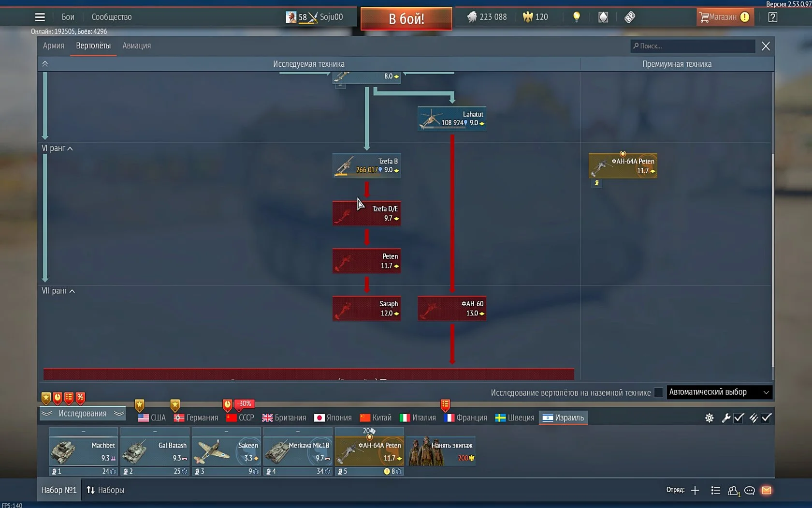The height and width of the screenshot is (508, 812).
Task: Select the США nation
Action: tap(152, 418)
